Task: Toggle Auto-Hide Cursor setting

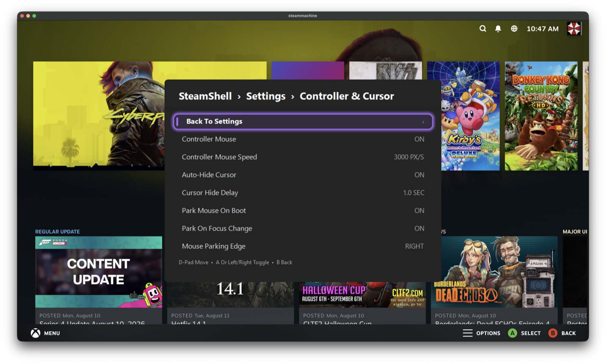Action: [303, 175]
